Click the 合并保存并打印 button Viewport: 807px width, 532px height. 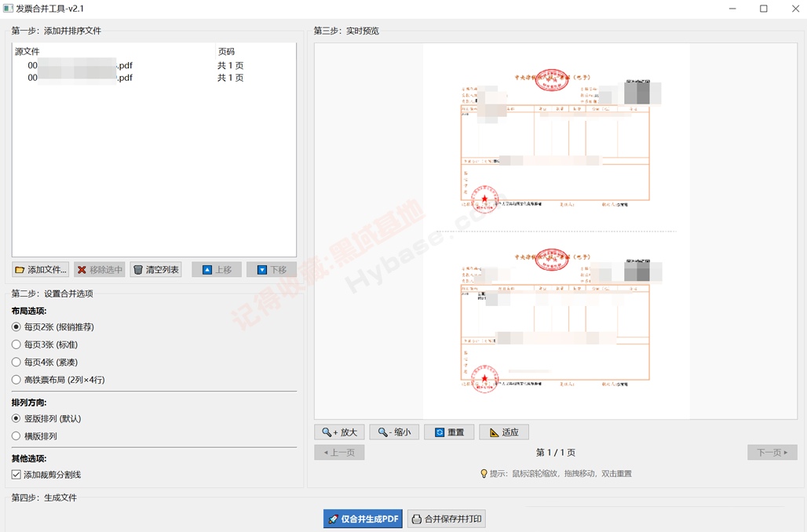click(x=446, y=519)
